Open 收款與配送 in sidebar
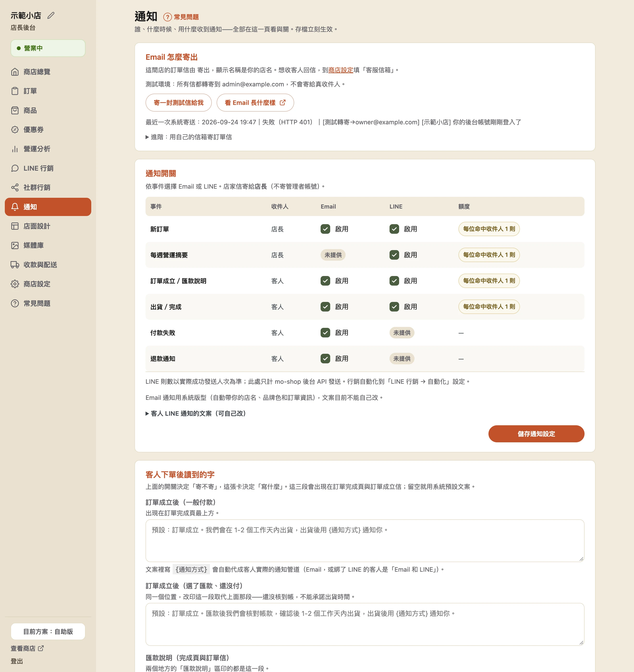 [48, 264]
